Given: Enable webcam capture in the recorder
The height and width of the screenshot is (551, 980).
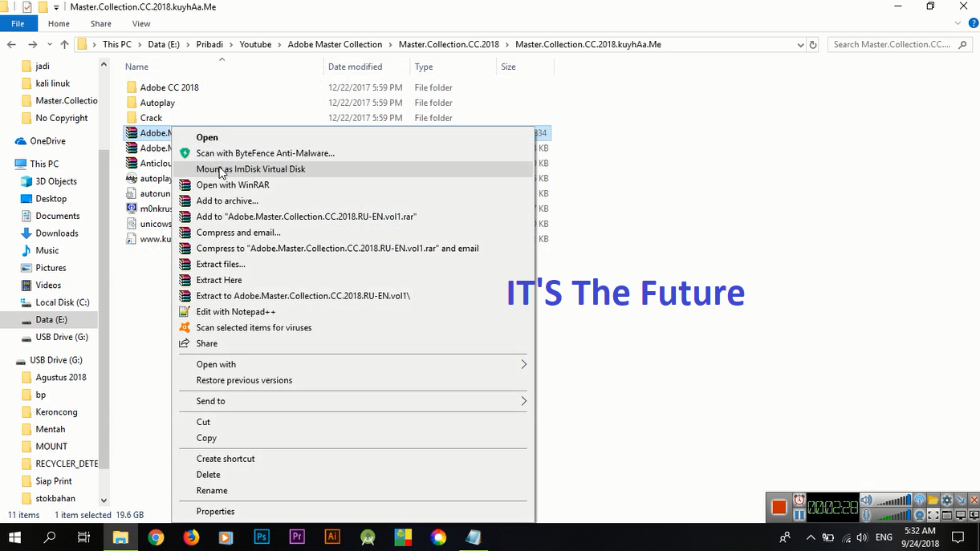Looking at the screenshot, I should tap(920, 516).
